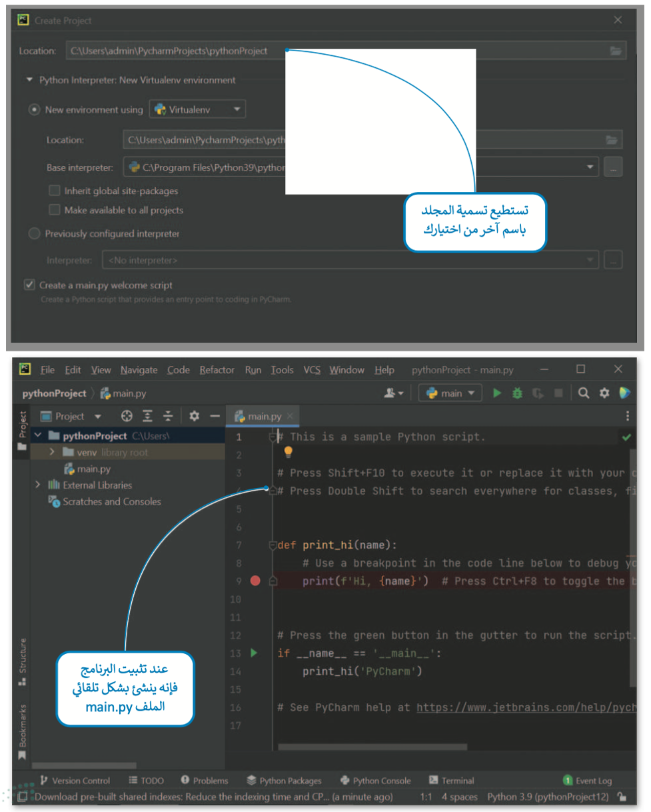This screenshot has height=812, width=651.
Task: Open IDE settings gear in top toolbar
Action: (604, 393)
